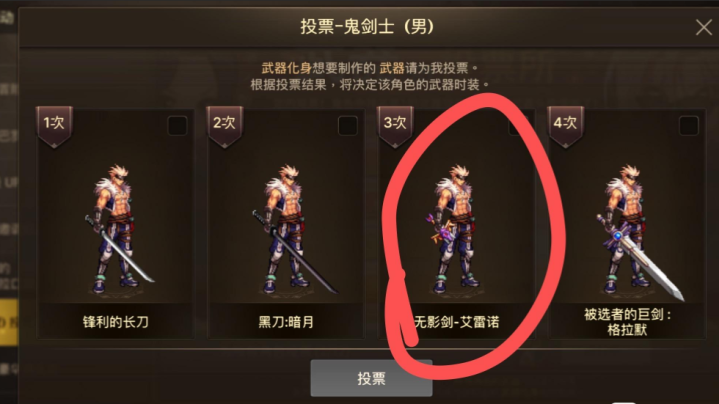Close the 投票-鬼剑士 dialog

coord(704,27)
